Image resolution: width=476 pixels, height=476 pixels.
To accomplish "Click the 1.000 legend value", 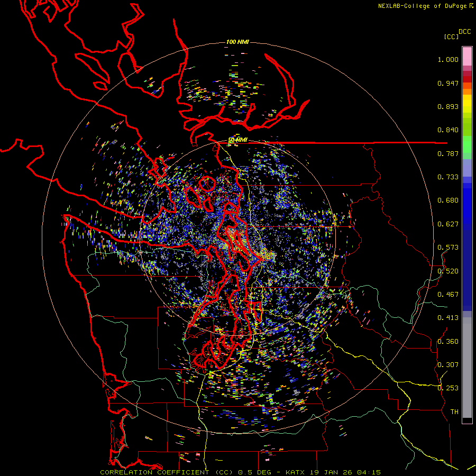I will [448, 60].
